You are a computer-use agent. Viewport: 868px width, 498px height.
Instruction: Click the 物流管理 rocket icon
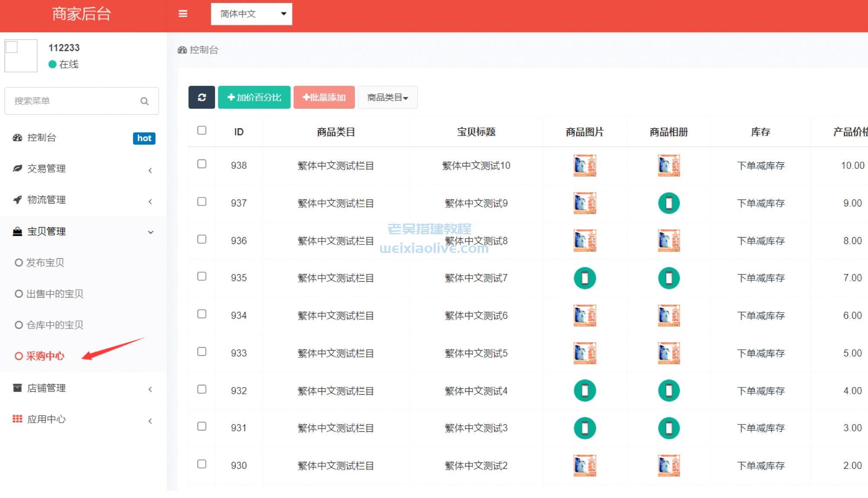(x=17, y=200)
